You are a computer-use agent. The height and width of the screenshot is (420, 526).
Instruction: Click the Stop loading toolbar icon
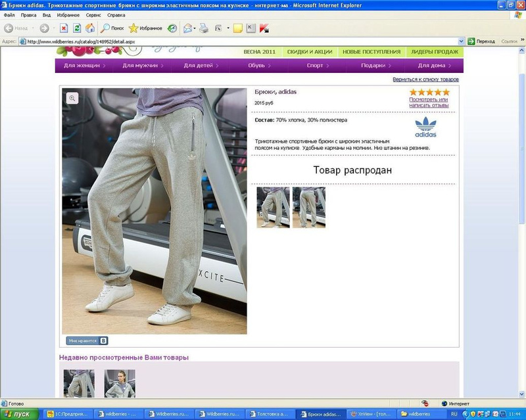pos(64,28)
